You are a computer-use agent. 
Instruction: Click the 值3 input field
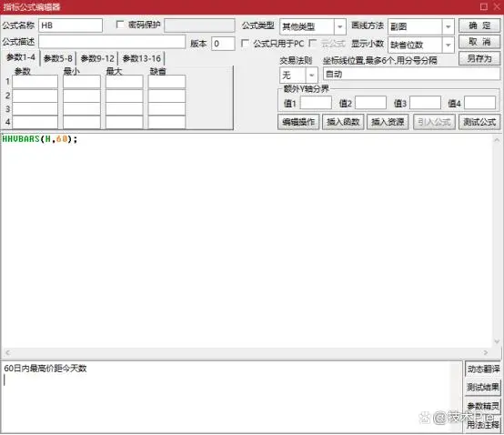[x=425, y=103]
